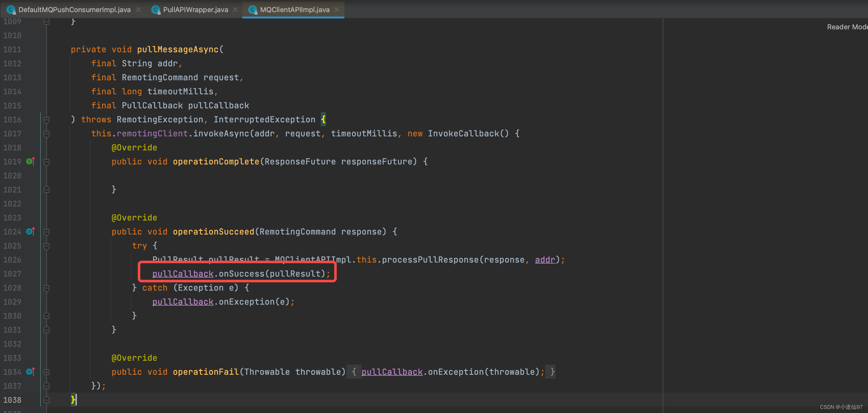Click the invokeAsync method call
Image resolution: width=868 pixels, height=413 pixels.
coord(221,134)
